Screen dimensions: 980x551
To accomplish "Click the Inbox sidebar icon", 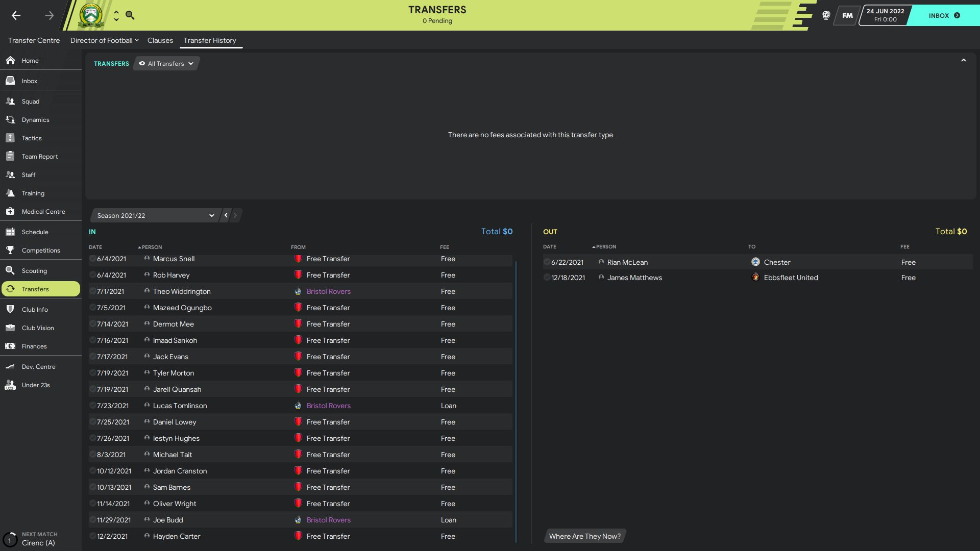I will (x=10, y=81).
